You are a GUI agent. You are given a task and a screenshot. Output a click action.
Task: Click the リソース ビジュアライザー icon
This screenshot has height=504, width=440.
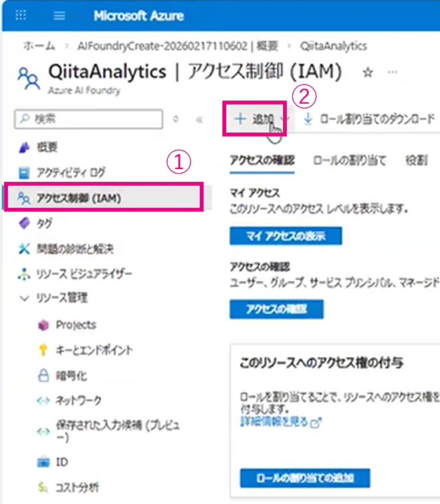pos(24,274)
